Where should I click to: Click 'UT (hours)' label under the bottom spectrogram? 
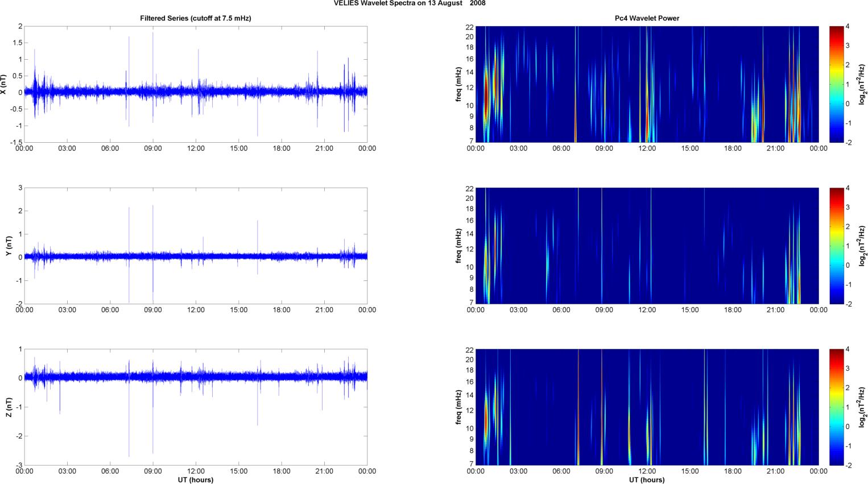click(647, 480)
